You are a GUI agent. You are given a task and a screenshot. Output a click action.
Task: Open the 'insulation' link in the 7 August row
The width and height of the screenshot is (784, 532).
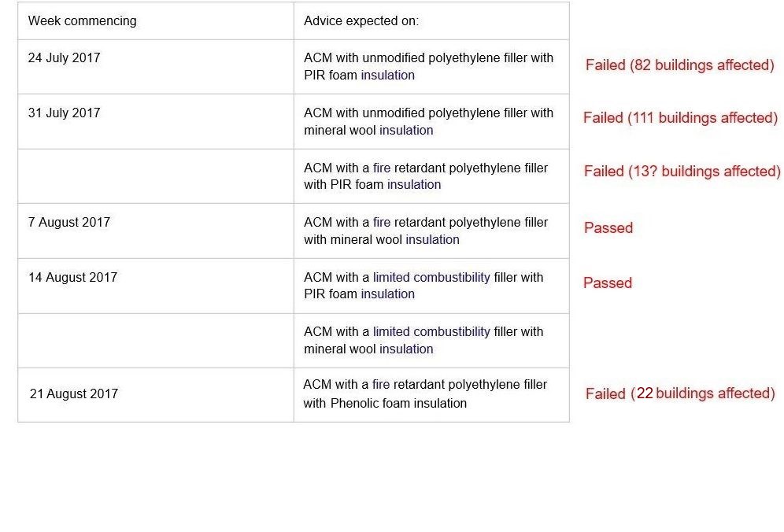pyautogui.click(x=432, y=239)
